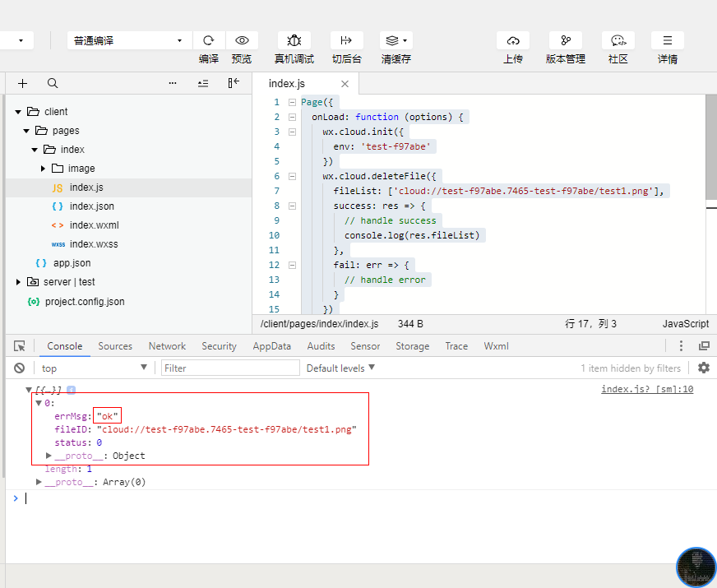The image size is (717, 588).
Task: Collapse code fold on line 6
Action: [x=292, y=176]
